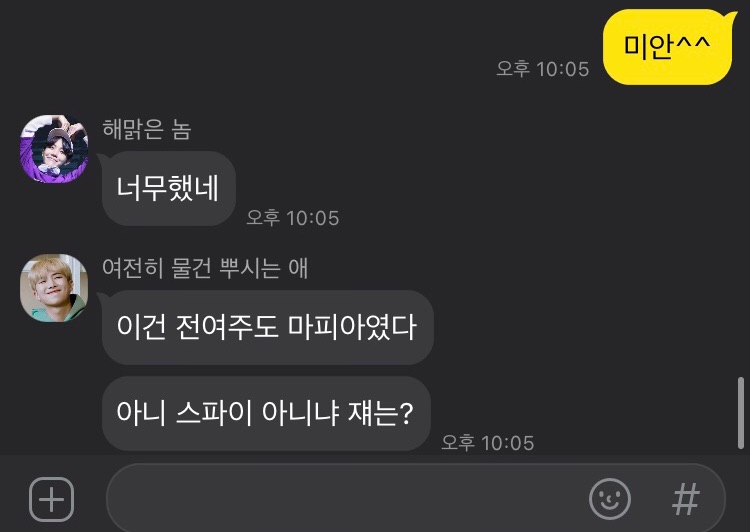Tap the 너무했네 message bubble
This screenshot has width=750, height=532.
(x=168, y=188)
